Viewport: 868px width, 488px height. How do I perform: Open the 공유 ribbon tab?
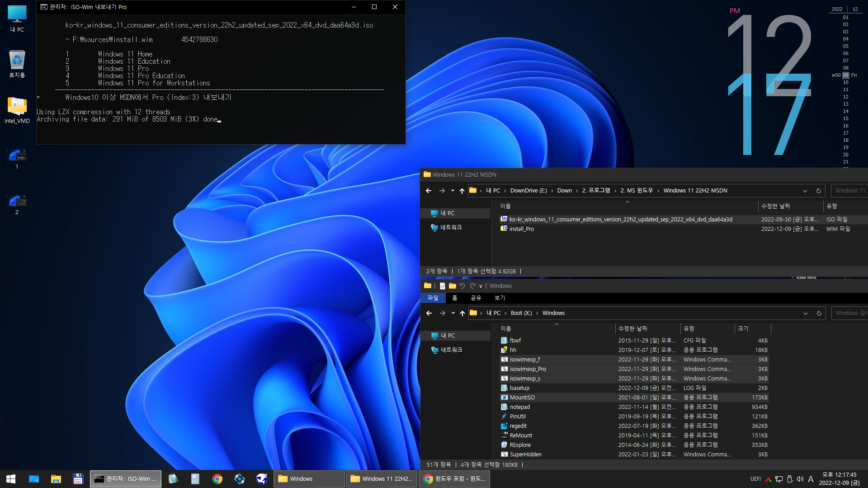[x=476, y=298]
